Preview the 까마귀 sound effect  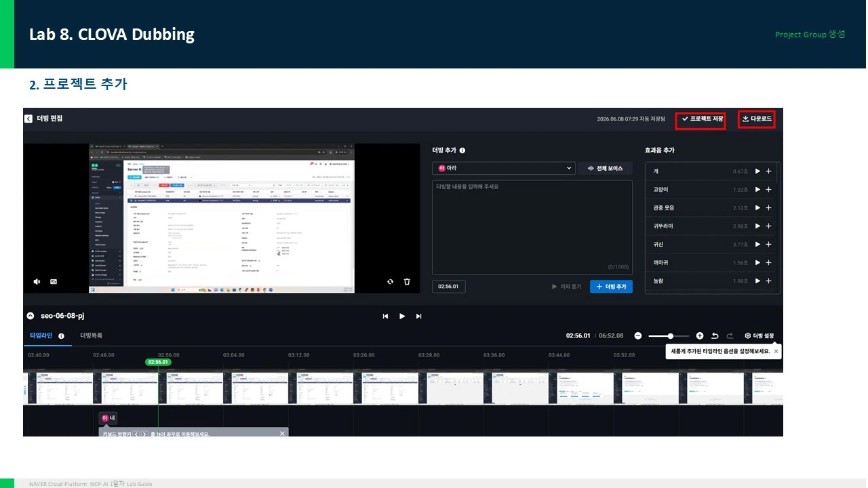[x=758, y=263]
